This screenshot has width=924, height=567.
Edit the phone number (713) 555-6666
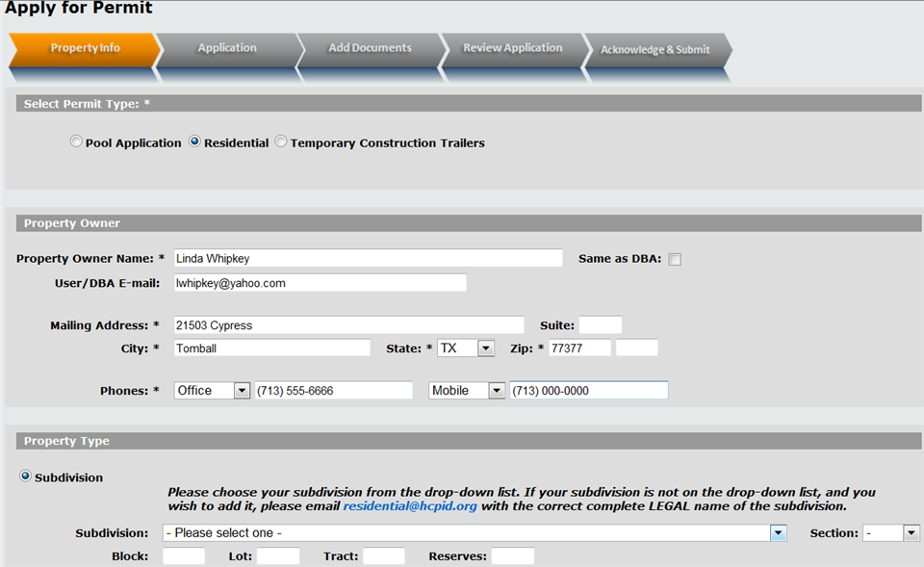(x=334, y=390)
